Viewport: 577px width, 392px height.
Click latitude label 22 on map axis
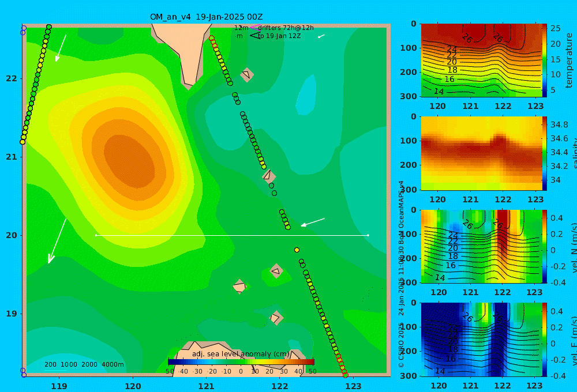(12, 78)
